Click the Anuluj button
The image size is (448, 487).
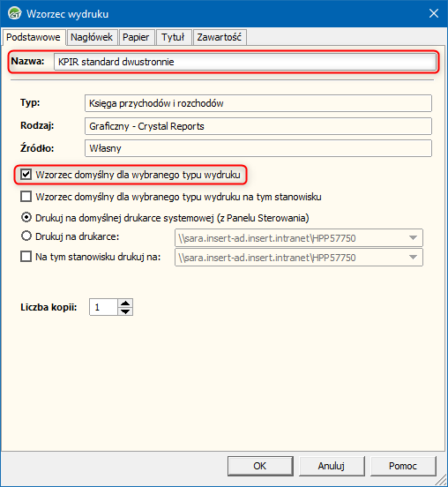(x=332, y=466)
